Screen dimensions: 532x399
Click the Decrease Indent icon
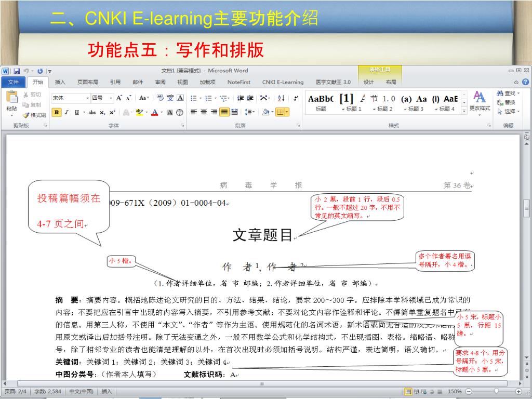[x=240, y=98]
